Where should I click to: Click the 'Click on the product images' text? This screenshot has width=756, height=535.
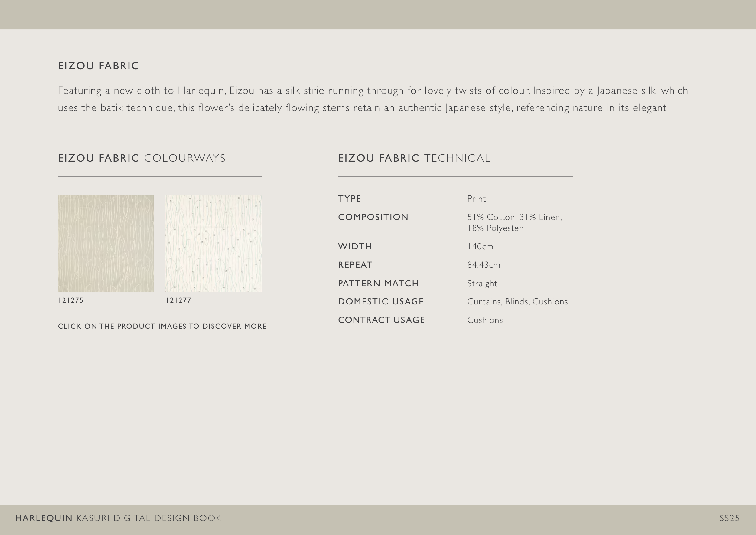click(x=162, y=326)
